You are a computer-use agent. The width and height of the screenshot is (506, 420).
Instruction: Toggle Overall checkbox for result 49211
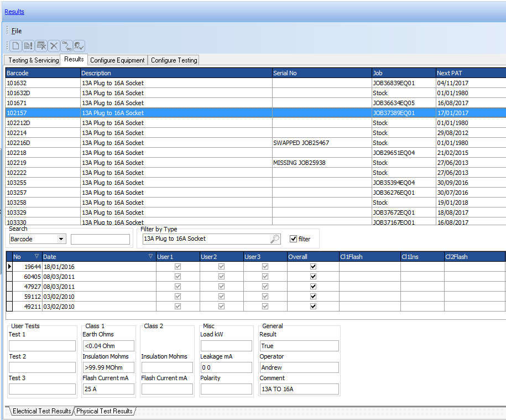pyautogui.click(x=313, y=307)
